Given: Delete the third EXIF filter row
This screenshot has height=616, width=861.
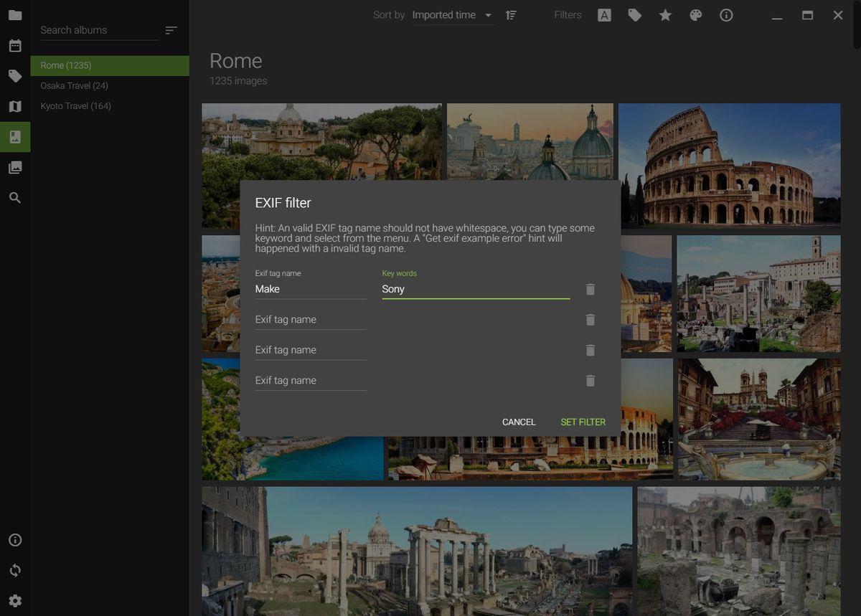Looking at the screenshot, I should click(591, 350).
